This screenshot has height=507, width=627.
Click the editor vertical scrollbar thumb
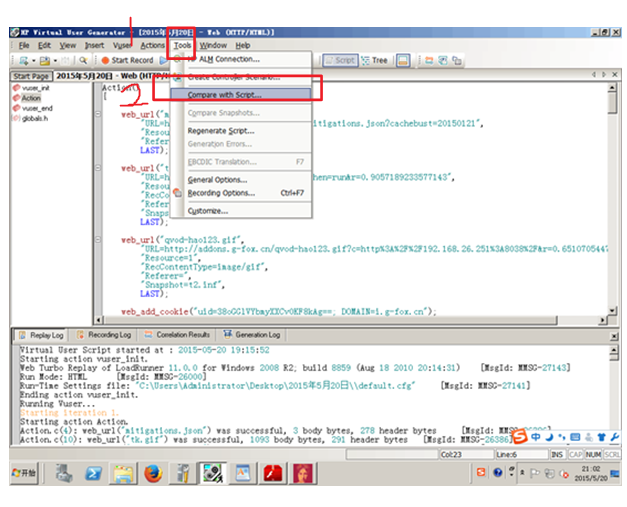(612, 103)
